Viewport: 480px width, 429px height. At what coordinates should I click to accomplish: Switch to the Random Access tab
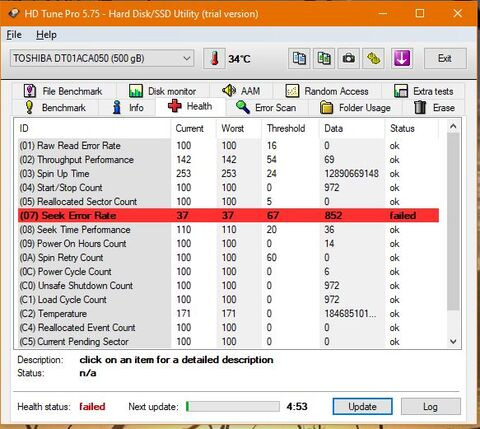click(327, 91)
